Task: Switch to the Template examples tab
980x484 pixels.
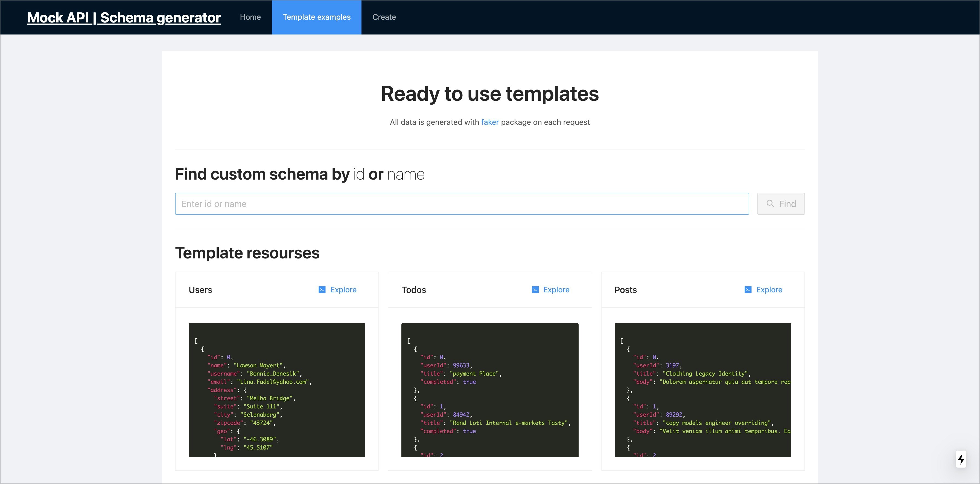Action: pyautogui.click(x=316, y=17)
